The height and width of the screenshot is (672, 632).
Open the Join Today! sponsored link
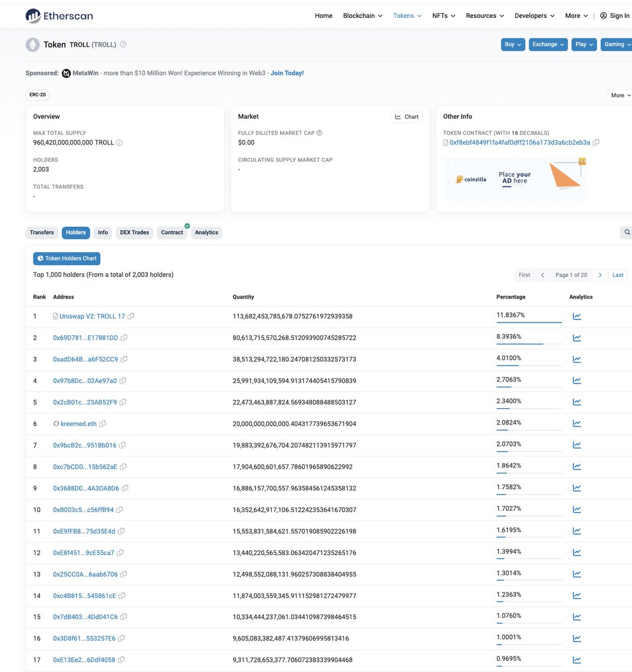pos(287,73)
